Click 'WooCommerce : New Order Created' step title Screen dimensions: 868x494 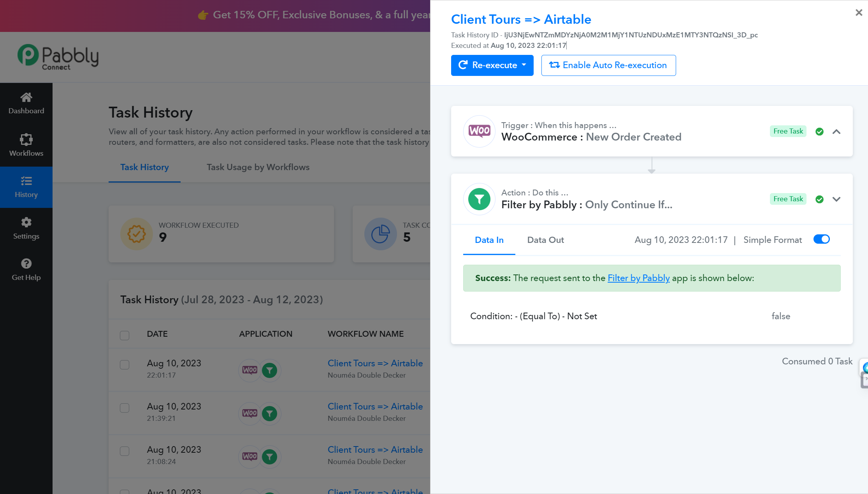click(591, 137)
